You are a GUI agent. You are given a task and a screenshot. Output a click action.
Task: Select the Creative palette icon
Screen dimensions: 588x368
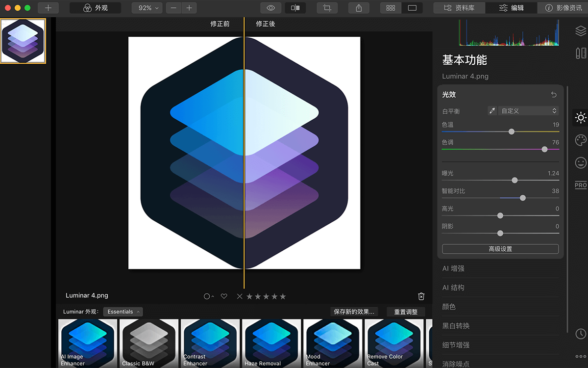click(x=581, y=140)
